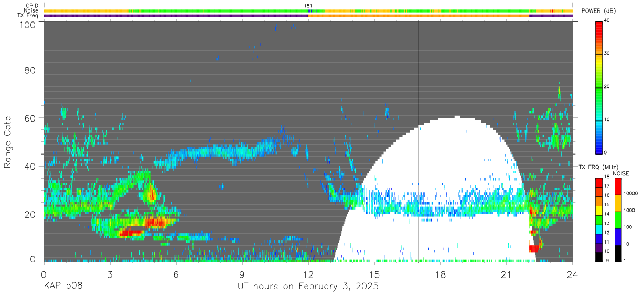644x297 pixels.
Task: Click the green noise swatch between 100 and 1000
Action: 617,219
